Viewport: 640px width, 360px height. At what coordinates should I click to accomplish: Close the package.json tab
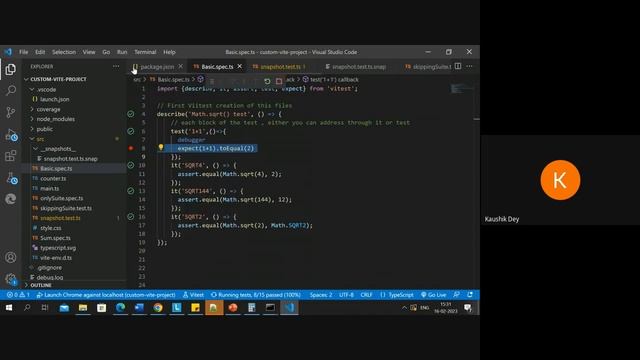click(x=181, y=66)
